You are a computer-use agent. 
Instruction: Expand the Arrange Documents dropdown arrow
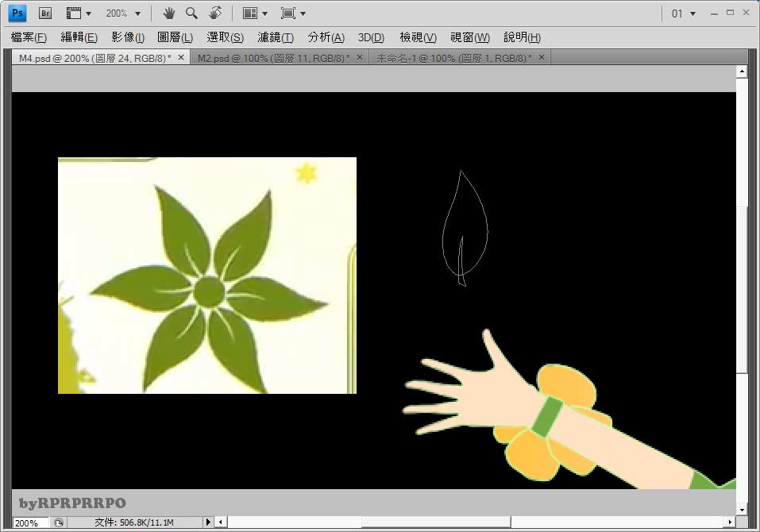[x=264, y=13]
